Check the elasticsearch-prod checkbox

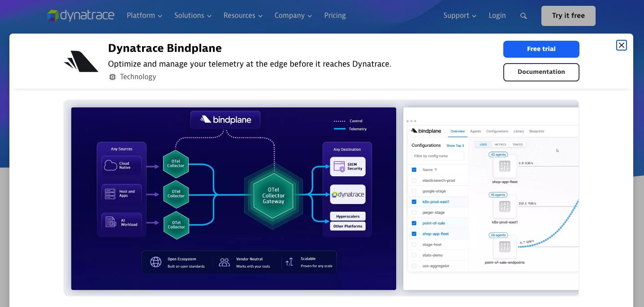pos(414,180)
